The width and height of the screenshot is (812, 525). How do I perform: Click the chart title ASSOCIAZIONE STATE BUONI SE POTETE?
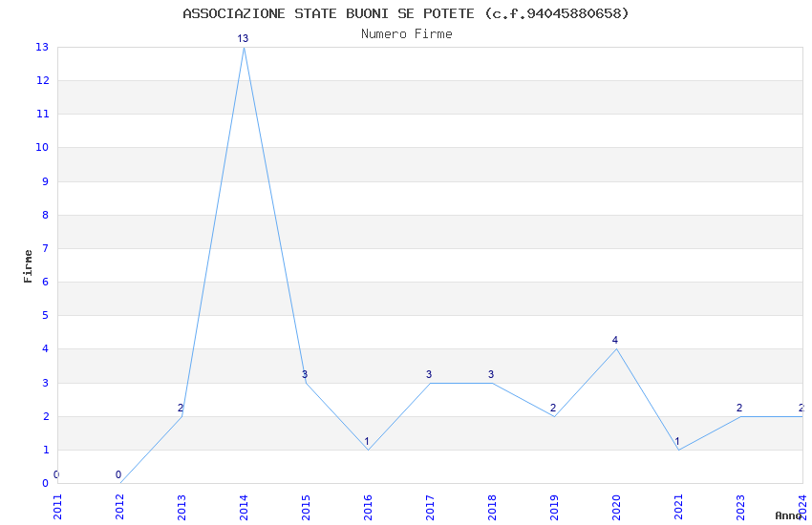click(x=406, y=13)
